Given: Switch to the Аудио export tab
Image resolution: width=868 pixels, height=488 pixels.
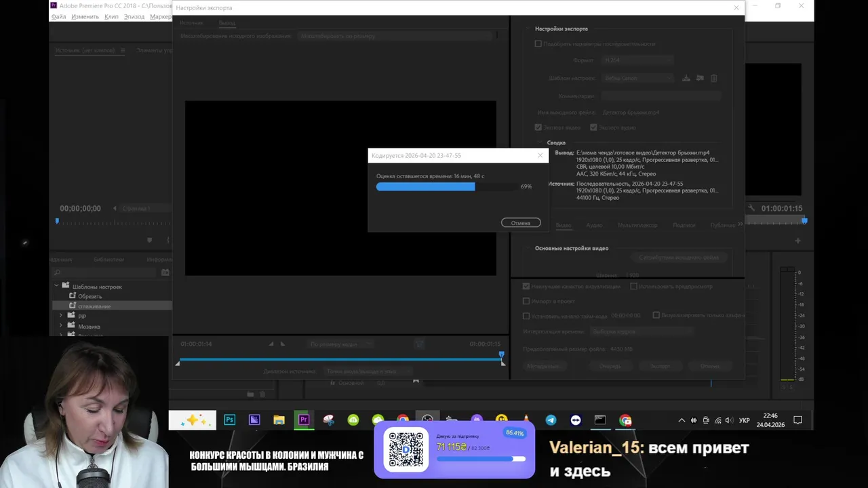Looking at the screenshot, I should (594, 225).
